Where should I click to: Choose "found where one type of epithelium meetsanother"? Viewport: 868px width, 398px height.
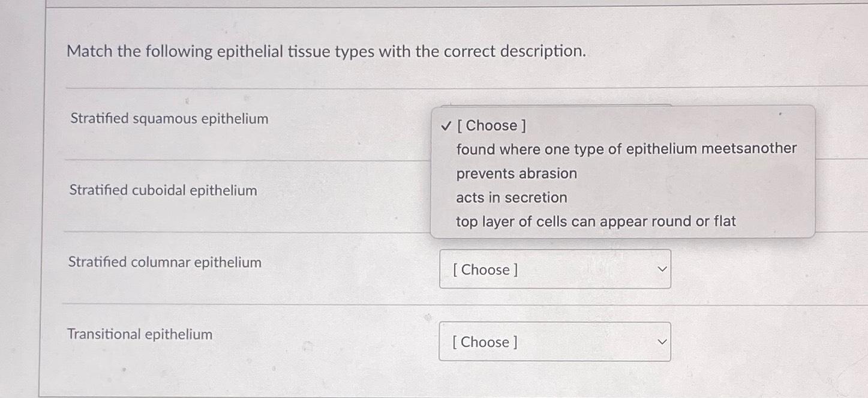click(x=626, y=149)
